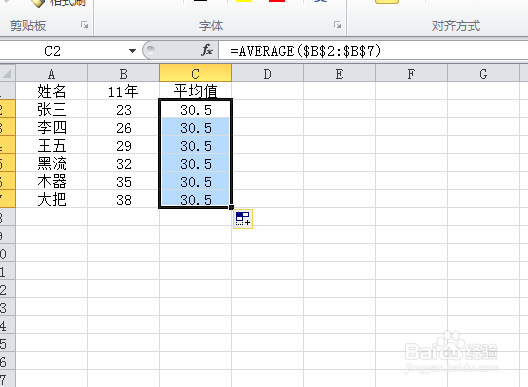Click cell with value 29
528x387 pixels.
[124, 145]
